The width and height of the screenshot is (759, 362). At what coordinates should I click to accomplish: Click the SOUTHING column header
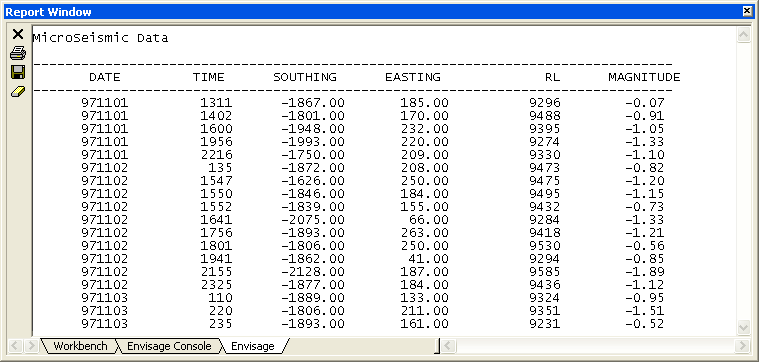304,77
